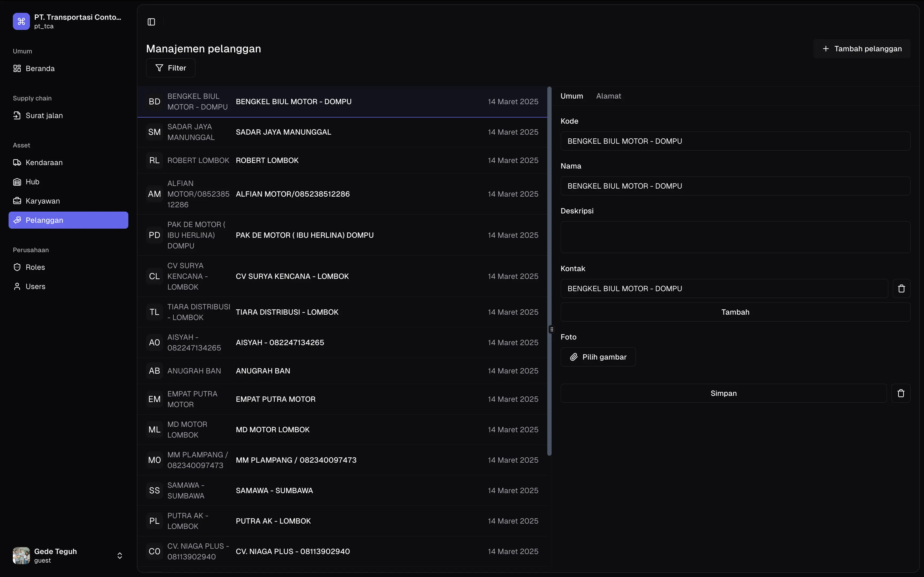Toggle the sidebar panel icon
The height and width of the screenshot is (577, 924).
pos(151,22)
